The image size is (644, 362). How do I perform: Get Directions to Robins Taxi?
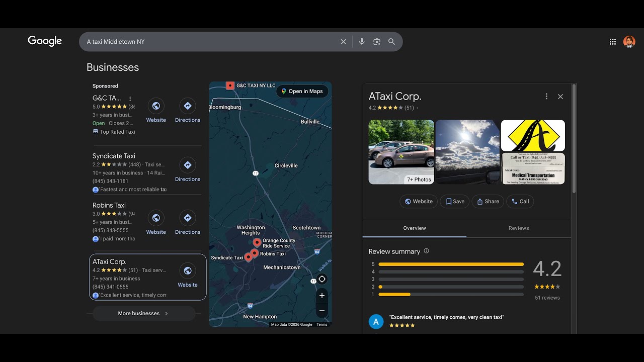point(188,223)
